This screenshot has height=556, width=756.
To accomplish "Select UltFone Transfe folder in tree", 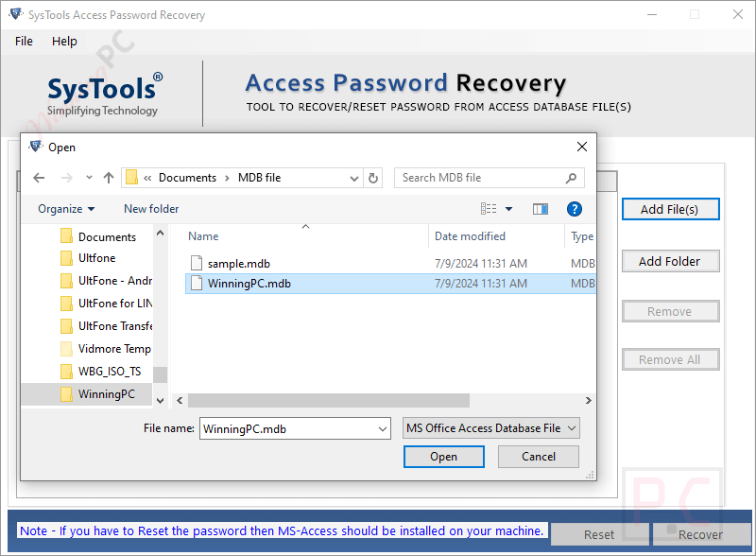I will tap(106, 326).
